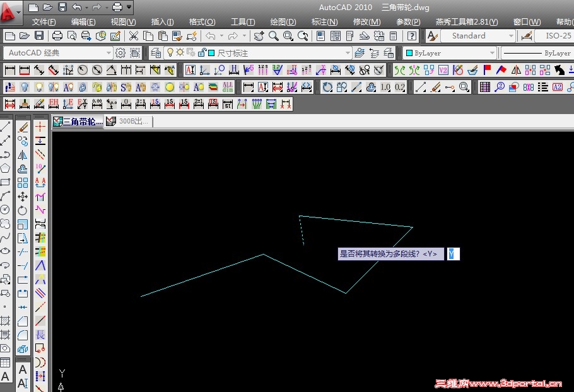The width and height of the screenshot is (574, 392).
Task: Click the Make Object's Layer Current icon
Action: pos(360,53)
